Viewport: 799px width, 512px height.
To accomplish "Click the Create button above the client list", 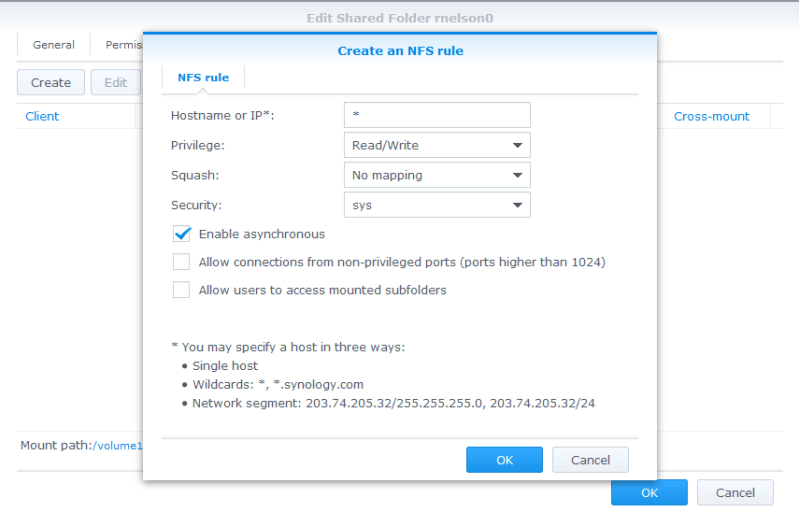I will [50, 83].
